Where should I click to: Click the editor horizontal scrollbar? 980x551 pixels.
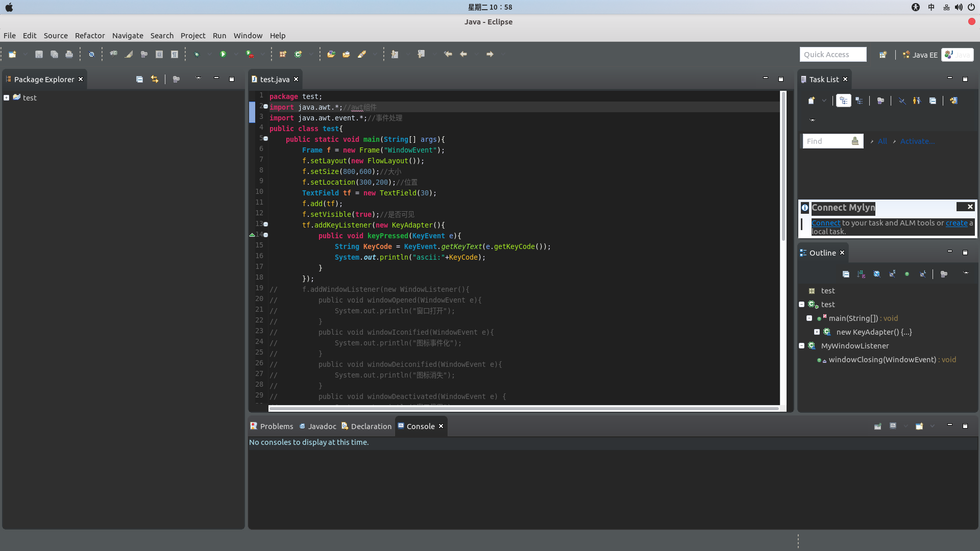[x=524, y=408]
